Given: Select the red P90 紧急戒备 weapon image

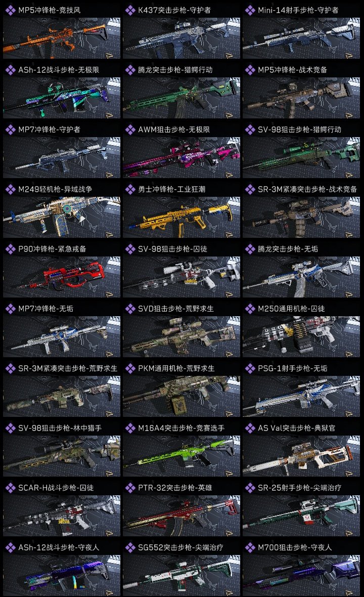Looking at the screenshot, I should click(x=62, y=277).
